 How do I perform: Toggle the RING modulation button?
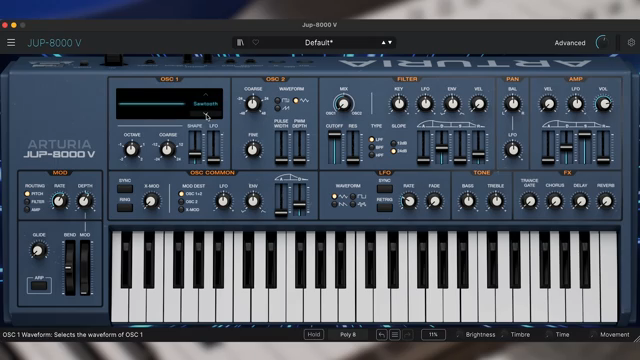125,208
